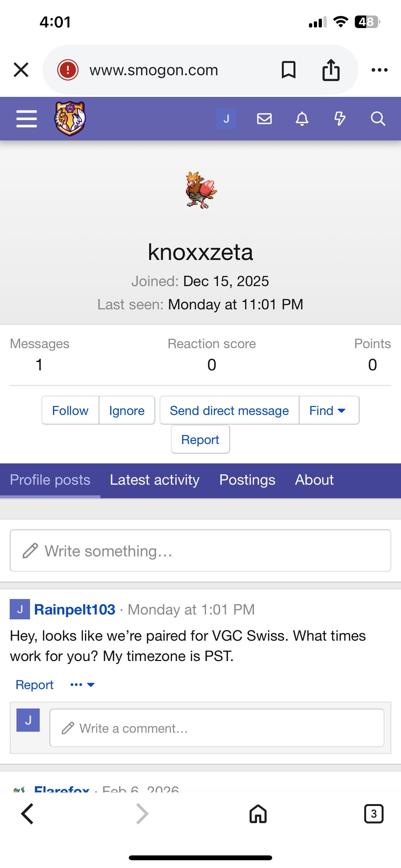Switch to the Latest activity tab
The width and height of the screenshot is (401, 868).
point(155,480)
